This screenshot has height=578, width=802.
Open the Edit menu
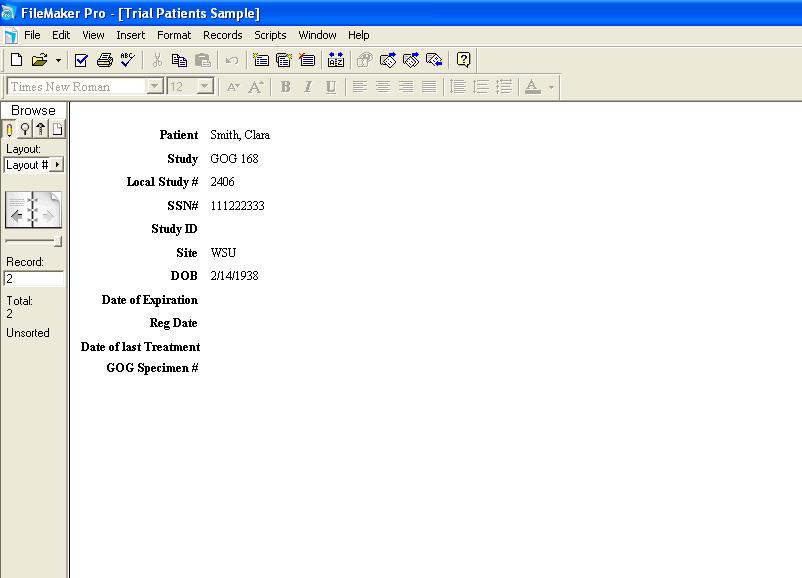(61, 35)
